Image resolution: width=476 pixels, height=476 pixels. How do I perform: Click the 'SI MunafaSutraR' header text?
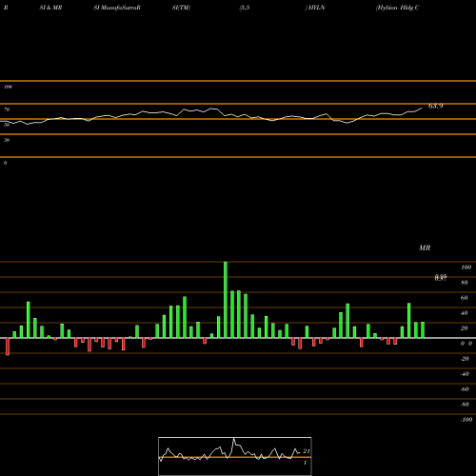pyautogui.click(x=117, y=8)
